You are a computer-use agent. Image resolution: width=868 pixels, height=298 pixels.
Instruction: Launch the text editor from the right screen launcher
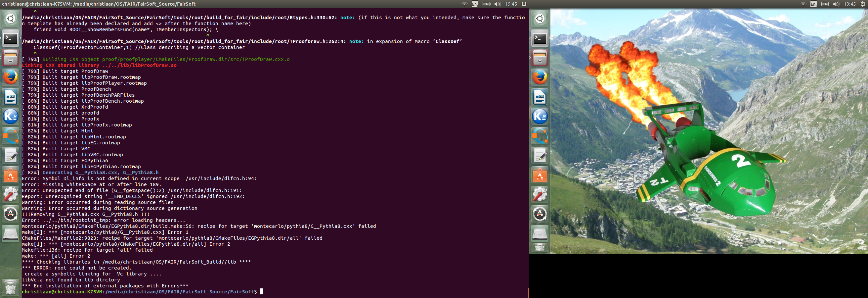pos(540,155)
